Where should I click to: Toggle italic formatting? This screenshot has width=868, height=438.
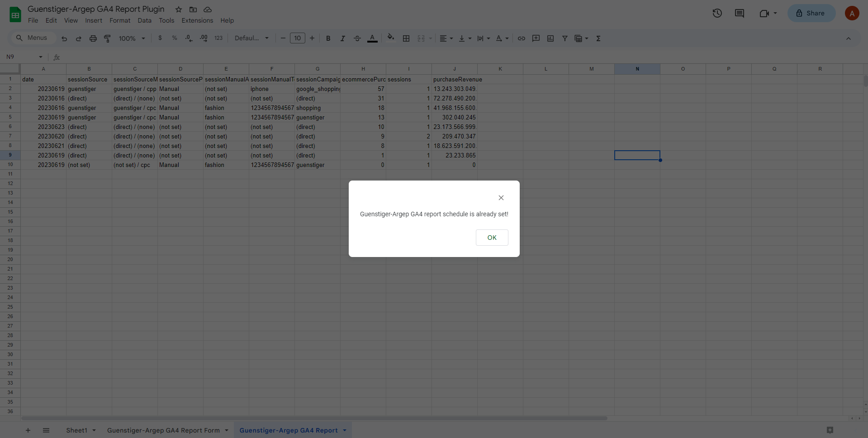343,38
